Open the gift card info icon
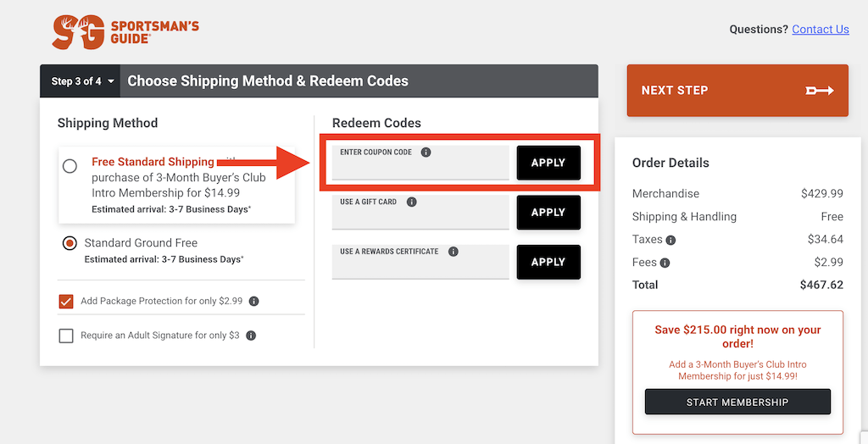The width and height of the screenshot is (868, 444). click(411, 202)
